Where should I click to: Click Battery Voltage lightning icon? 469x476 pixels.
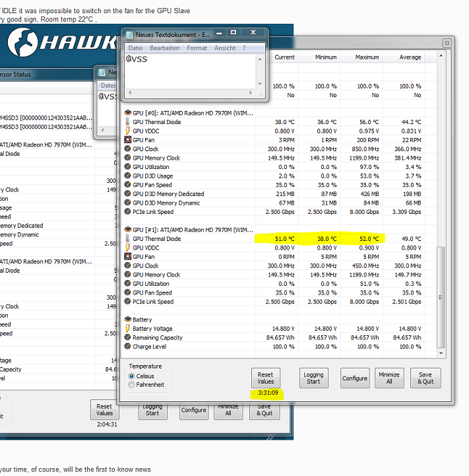click(128, 329)
